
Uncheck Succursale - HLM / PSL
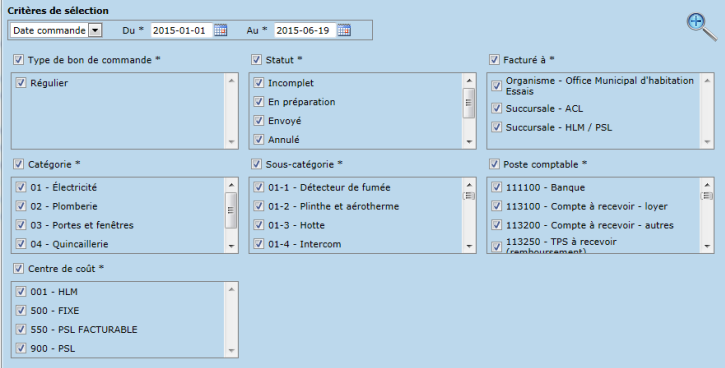tap(496, 127)
